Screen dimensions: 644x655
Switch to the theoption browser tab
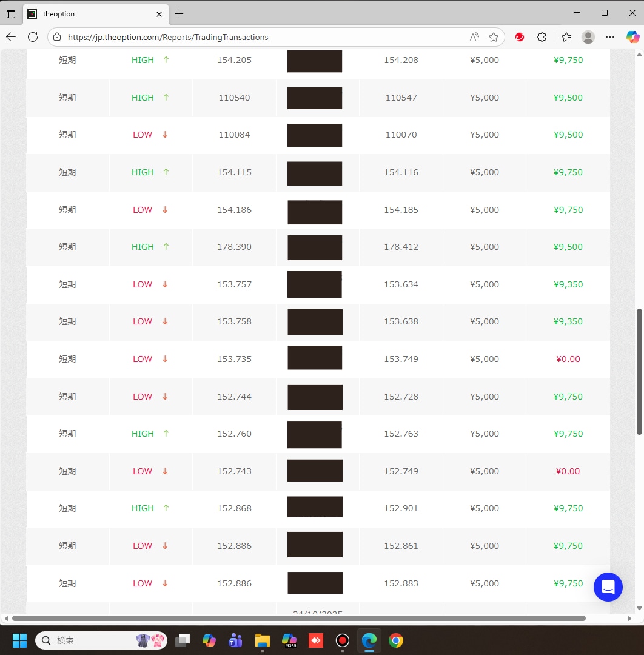pos(96,14)
